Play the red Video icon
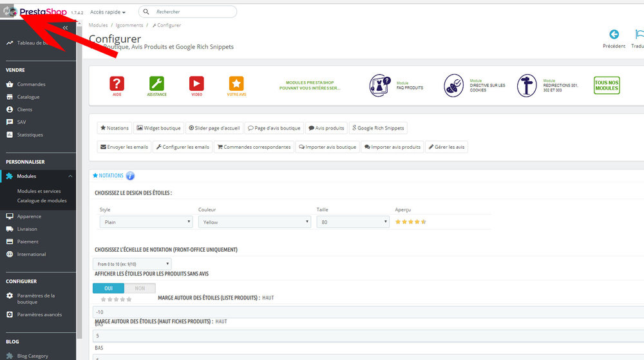Image resolution: width=644 pixels, height=360 pixels. (196, 84)
